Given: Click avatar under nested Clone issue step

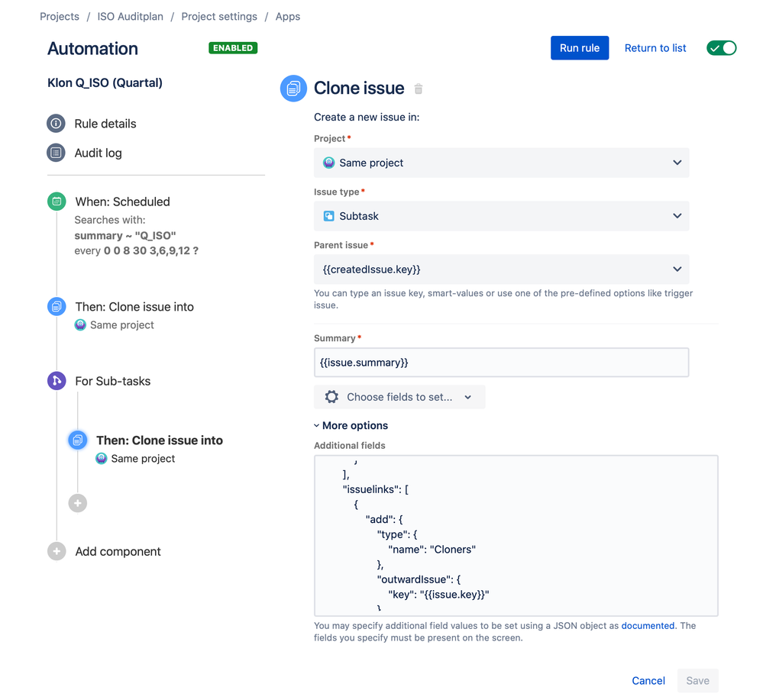Looking at the screenshot, I should click(102, 458).
